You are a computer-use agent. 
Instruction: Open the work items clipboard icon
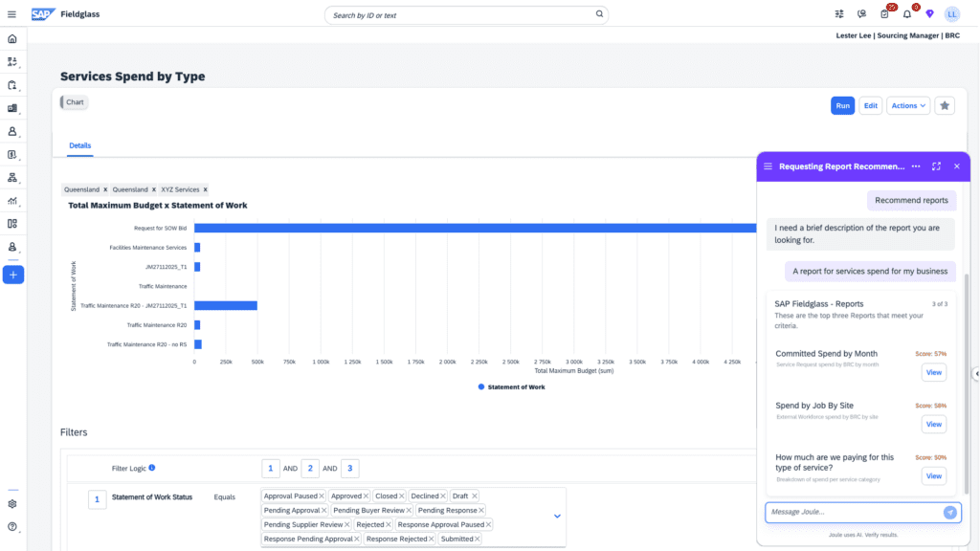(885, 14)
